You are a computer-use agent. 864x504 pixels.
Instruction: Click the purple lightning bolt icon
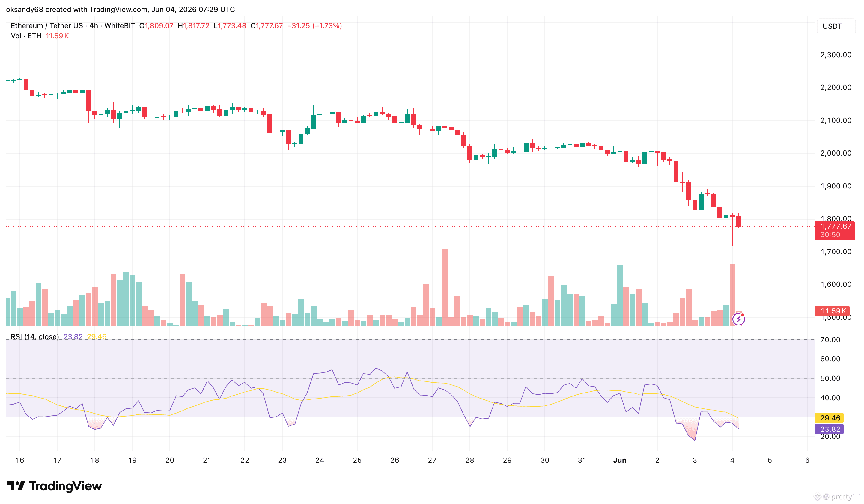click(738, 319)
